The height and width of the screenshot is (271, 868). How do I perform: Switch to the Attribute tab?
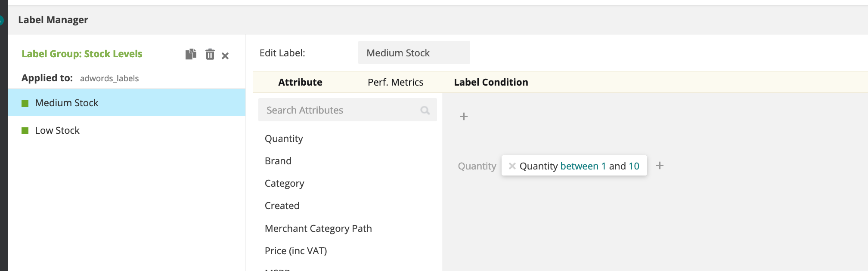300,82
